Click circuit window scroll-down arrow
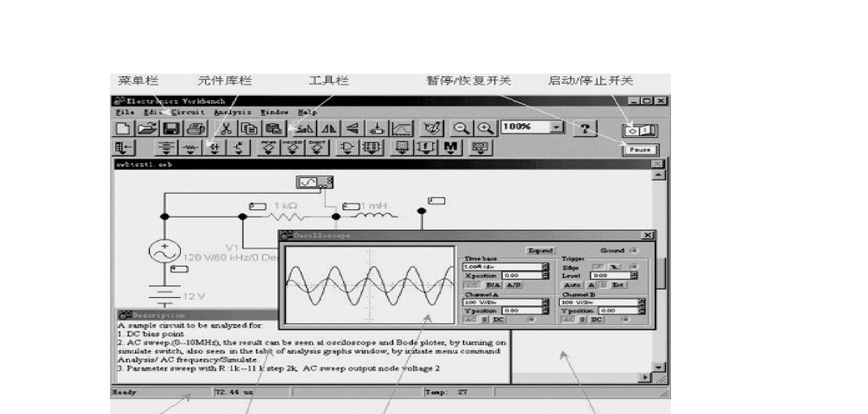 (x=659, y=367)
